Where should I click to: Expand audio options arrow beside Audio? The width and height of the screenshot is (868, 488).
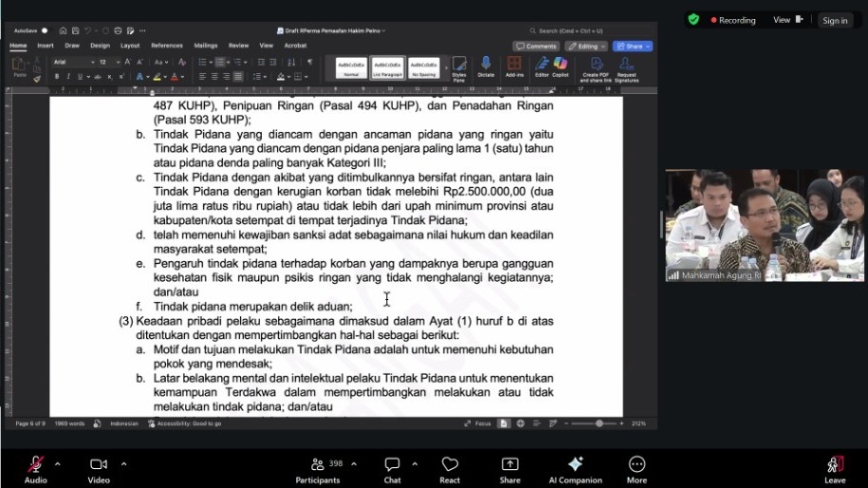57,464
